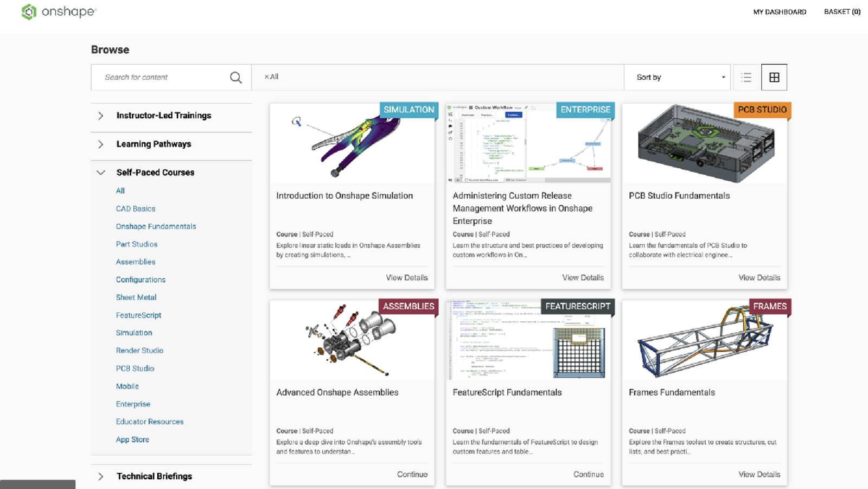The width and height of the screenshot is (868, 489).
Task: Click the SIMULATION category badge
Action: click(x=409, y=110)
